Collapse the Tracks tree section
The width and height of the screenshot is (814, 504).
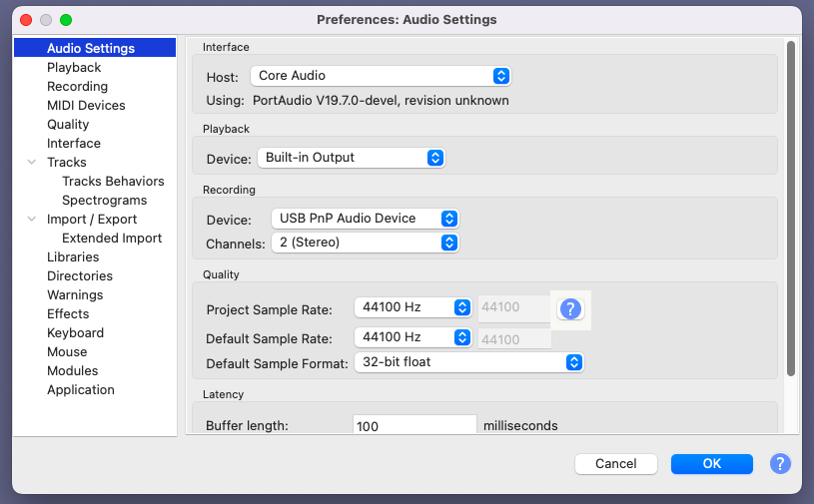click(33, 163)
